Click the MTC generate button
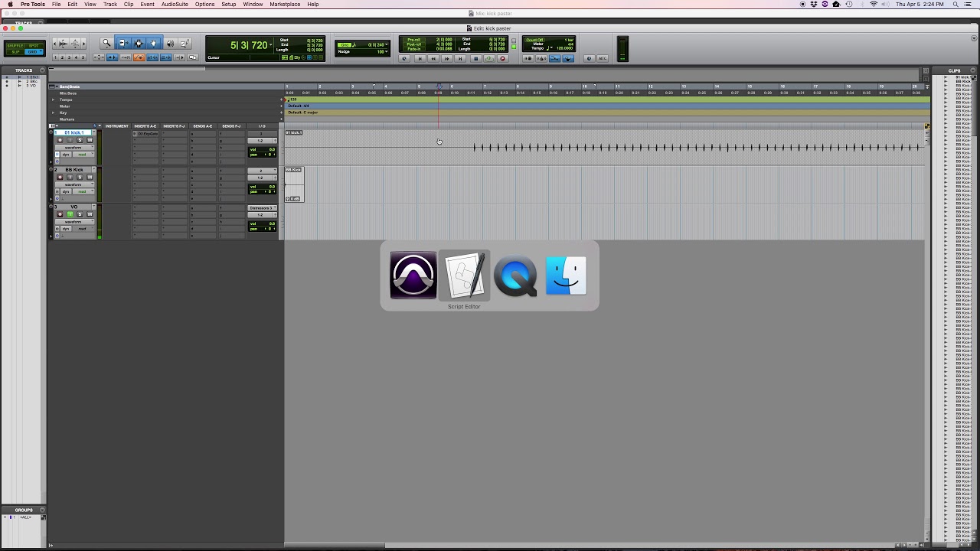The height and width of the screenshot is (551, 980). point(603,58)
